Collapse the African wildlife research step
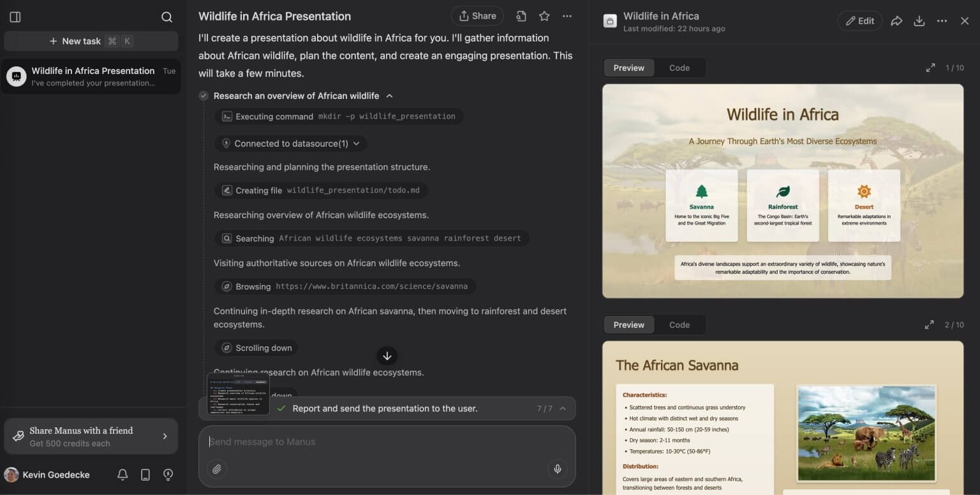980x495 pixels. point(389,96)
